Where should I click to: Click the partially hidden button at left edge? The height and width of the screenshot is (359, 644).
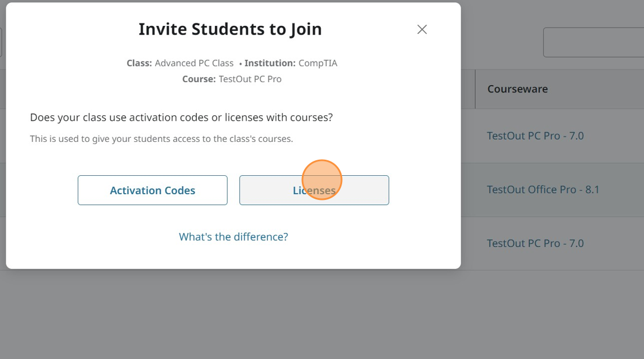[1, 43]
